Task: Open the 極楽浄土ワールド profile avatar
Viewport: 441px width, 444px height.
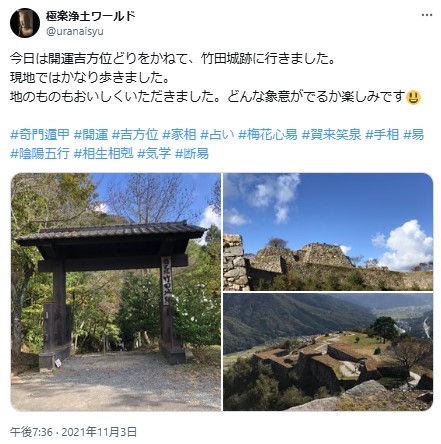Action: [25, 23]
